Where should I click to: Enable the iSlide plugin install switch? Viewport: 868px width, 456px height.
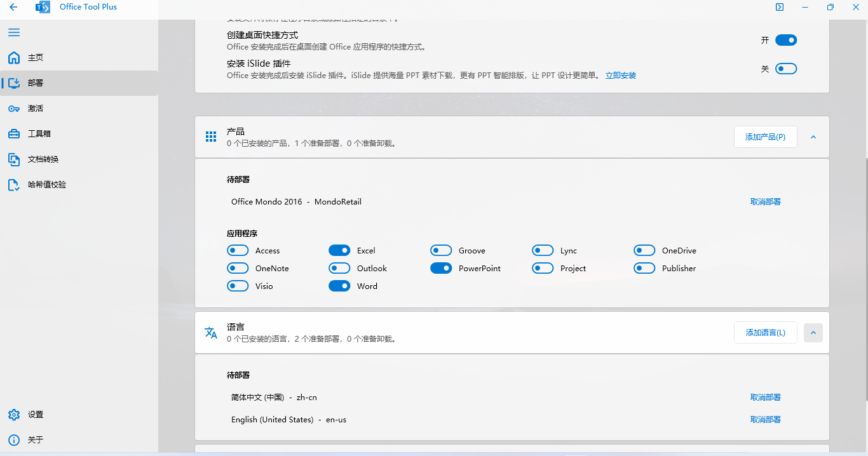pyautogui.click(x=785, y=69)
